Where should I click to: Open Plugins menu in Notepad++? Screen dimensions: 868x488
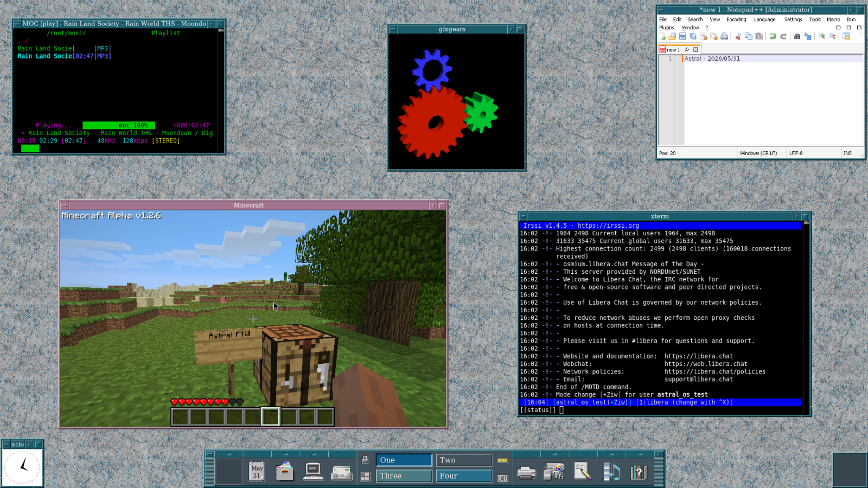[x=667, y=28]
